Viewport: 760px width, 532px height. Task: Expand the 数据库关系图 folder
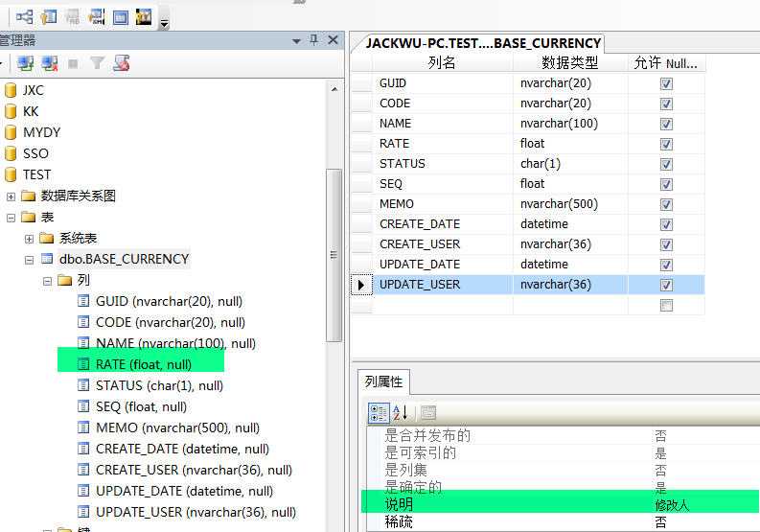click(x=11, y=197)
